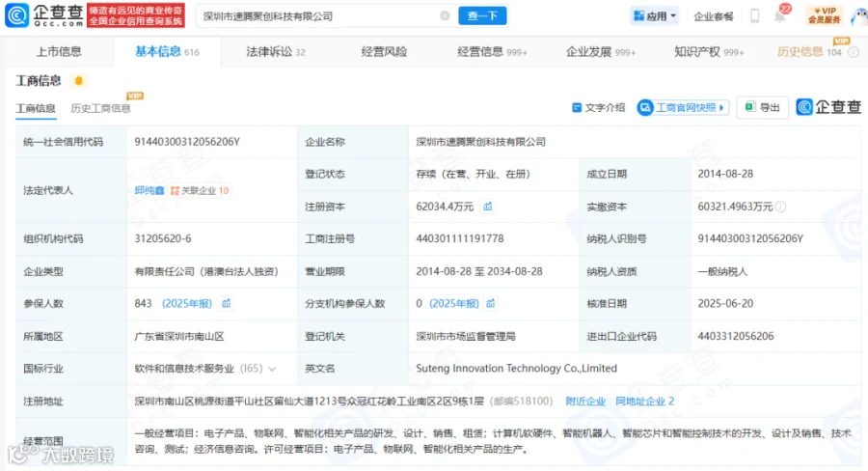Switch to 历史工商信息 sub-tab
The height and width of the screenshot is (471, 868).
coord(100,108)
